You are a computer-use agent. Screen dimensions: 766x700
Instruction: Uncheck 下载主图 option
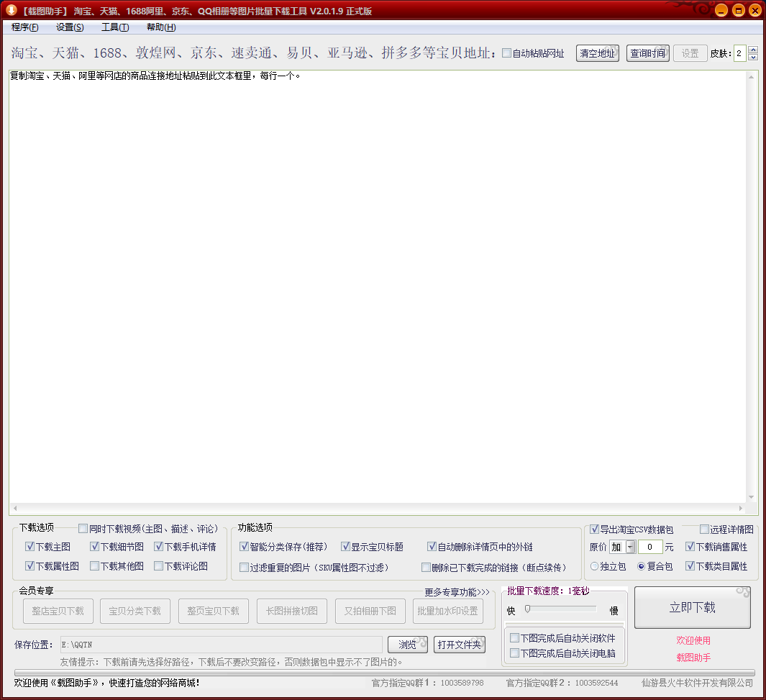tap(29, 547)
